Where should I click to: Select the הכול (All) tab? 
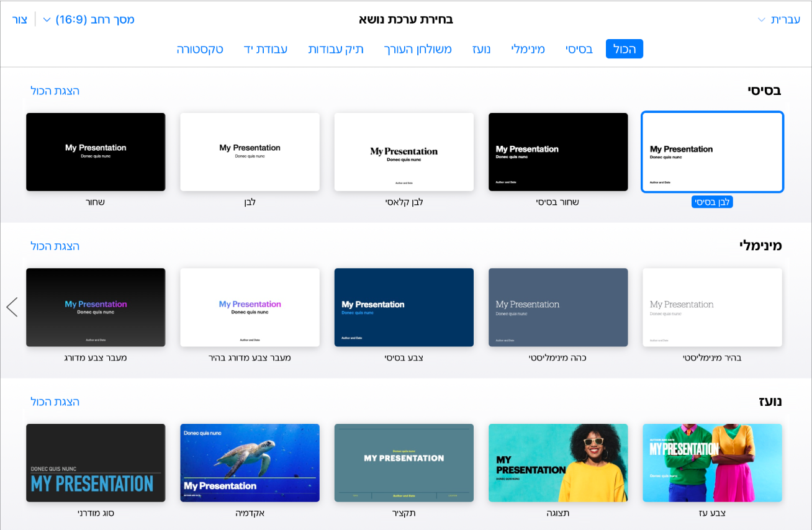coord(625,49)
